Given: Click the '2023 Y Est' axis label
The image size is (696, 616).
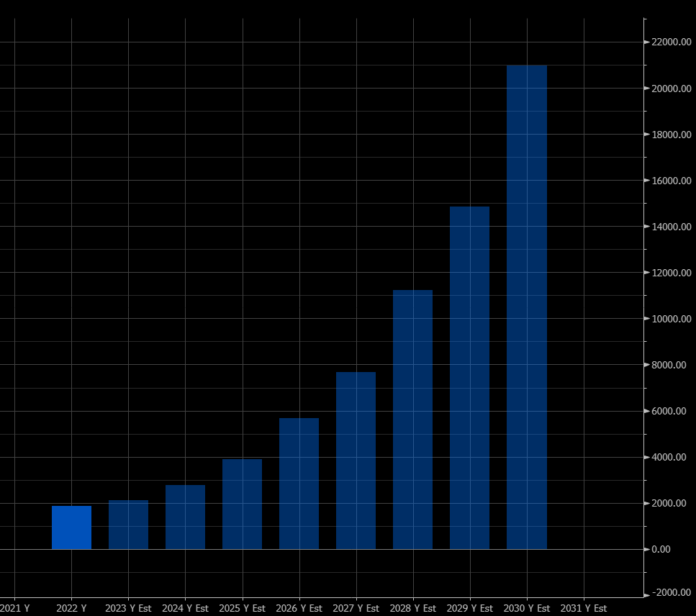Looking at the screenshot, I should tap(128, 608).
